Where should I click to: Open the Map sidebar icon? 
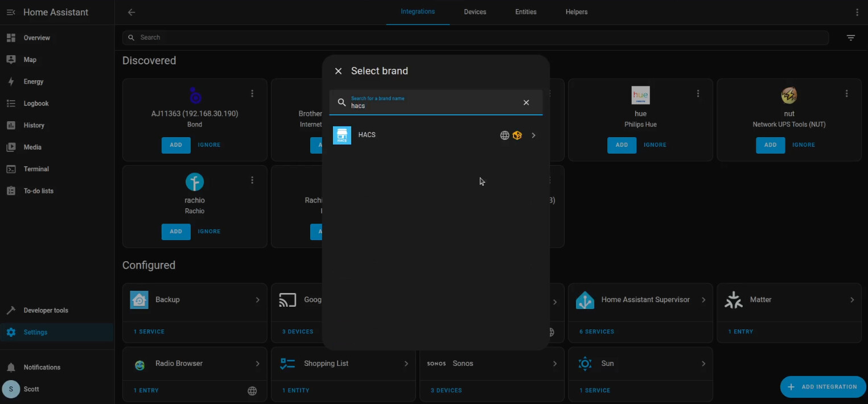[x=11, y=60]
